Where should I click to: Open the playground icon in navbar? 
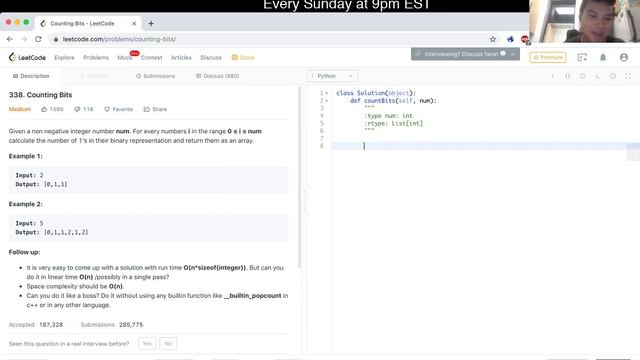pyautogui.click(x=582, y=58)
